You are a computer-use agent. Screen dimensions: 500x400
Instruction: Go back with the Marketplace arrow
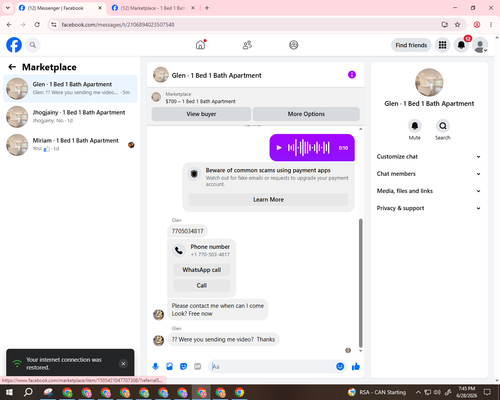[12, 67]
